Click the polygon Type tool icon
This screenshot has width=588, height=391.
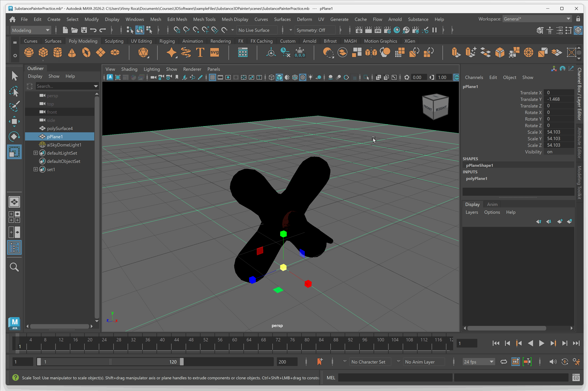200,53
